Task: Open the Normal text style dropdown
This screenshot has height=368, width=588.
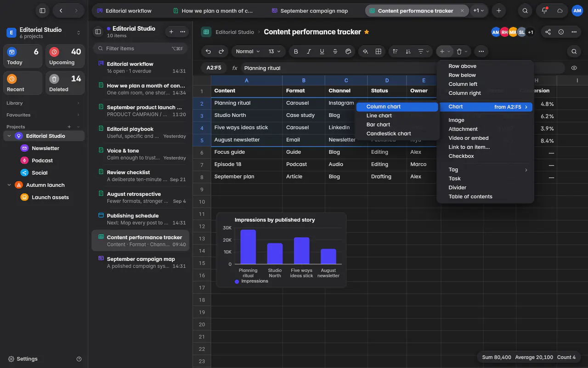Action: pos(248,52)
